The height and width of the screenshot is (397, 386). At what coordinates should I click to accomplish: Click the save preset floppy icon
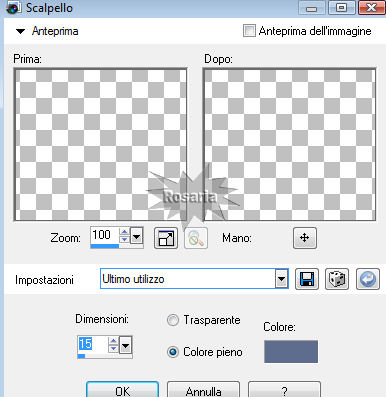[x=307, y=279]
